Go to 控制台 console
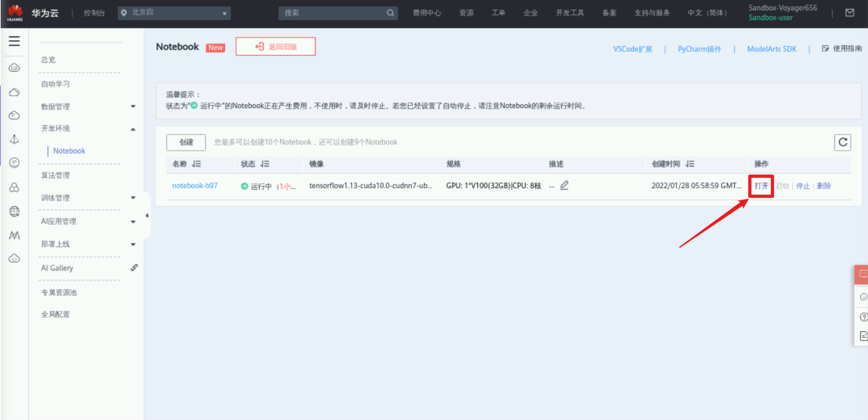Screen dimensions: 868x420 (x=94, y=13)
